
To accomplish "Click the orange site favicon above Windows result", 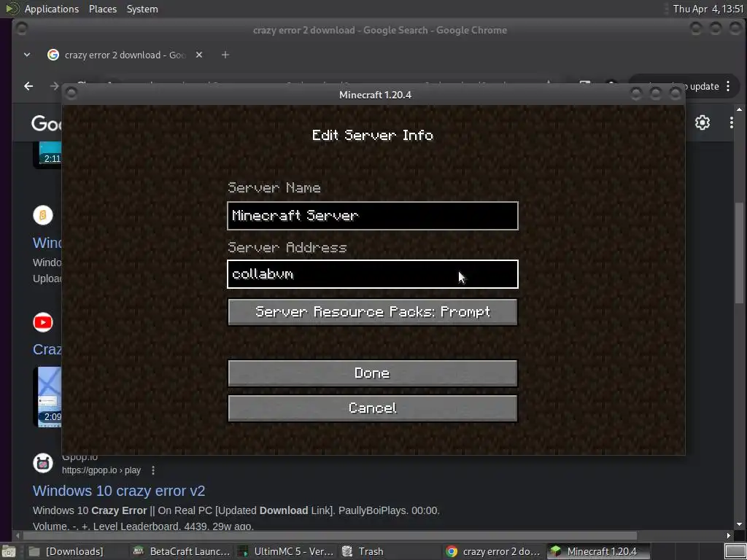I will pos(43,215).
